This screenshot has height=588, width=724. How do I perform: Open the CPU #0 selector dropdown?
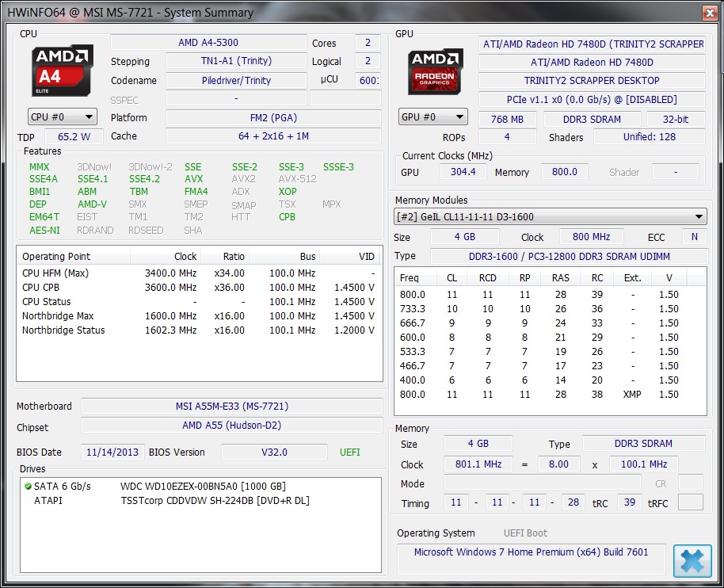point(63,116)
